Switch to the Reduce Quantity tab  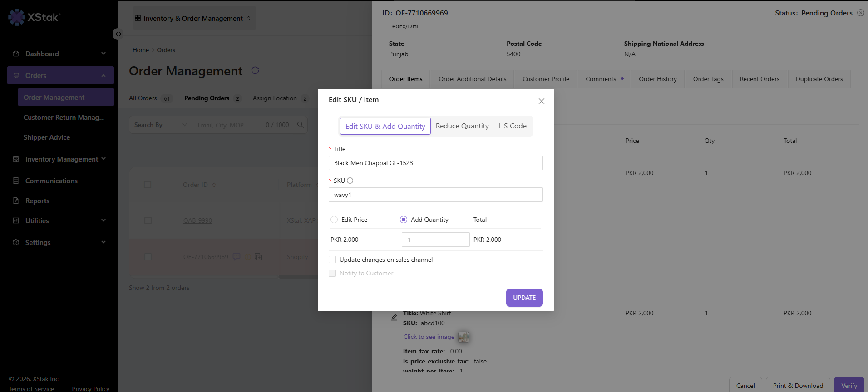[462, 126]
